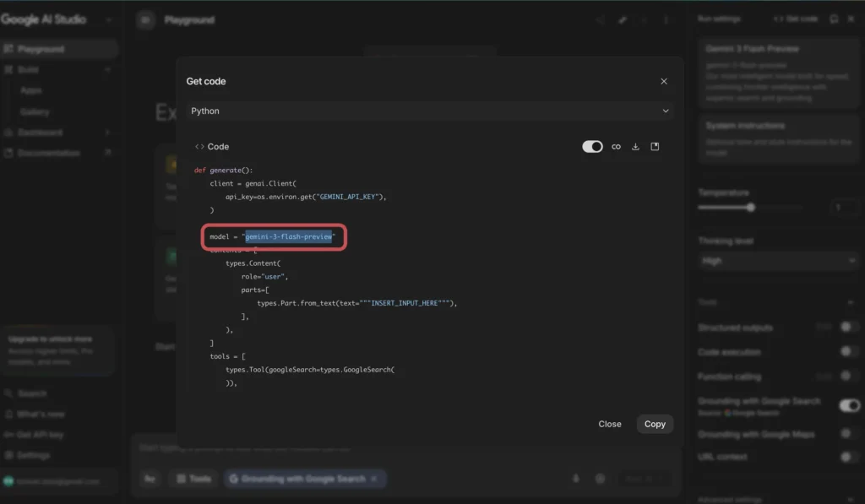Click the Run button in prompt bar
The height and width of the screenshot is (504, 865).
click(645, 479)
